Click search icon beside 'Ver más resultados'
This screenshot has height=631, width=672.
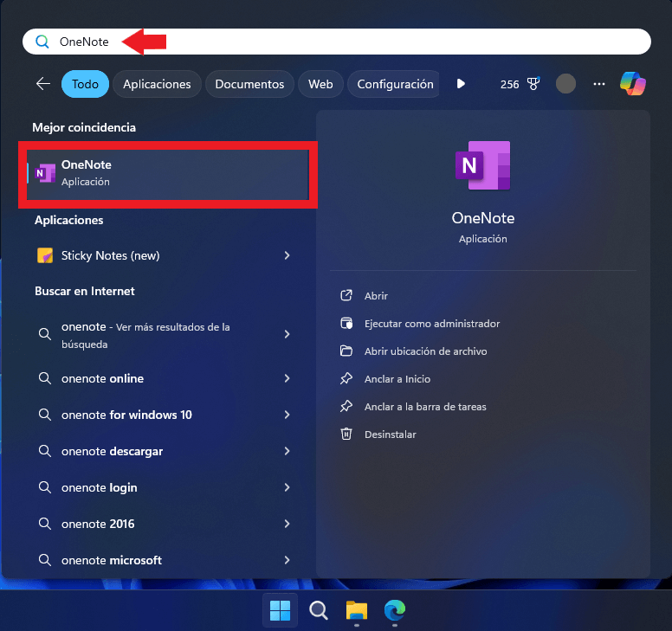45,334
